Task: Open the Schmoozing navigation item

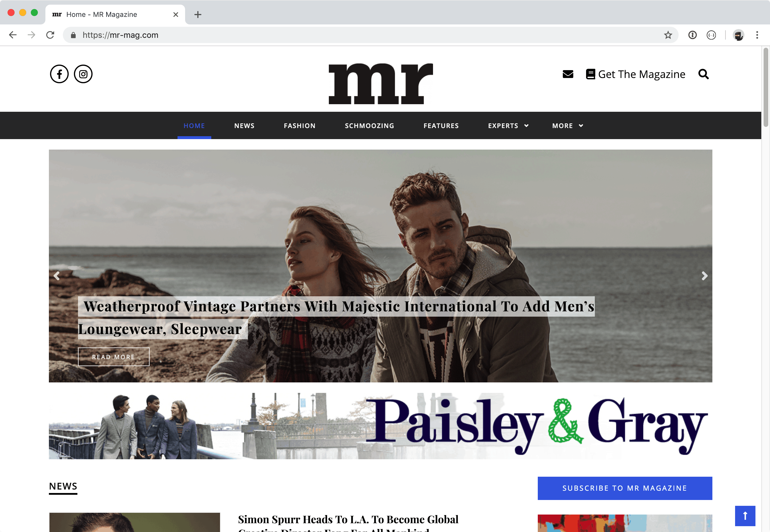Action: point(369,126)
